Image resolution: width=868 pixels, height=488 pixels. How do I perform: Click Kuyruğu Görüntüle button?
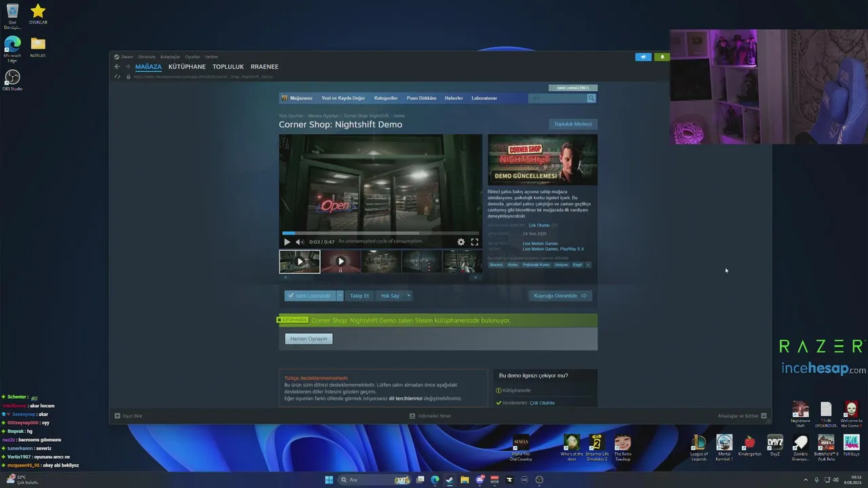tap(561, 296)
